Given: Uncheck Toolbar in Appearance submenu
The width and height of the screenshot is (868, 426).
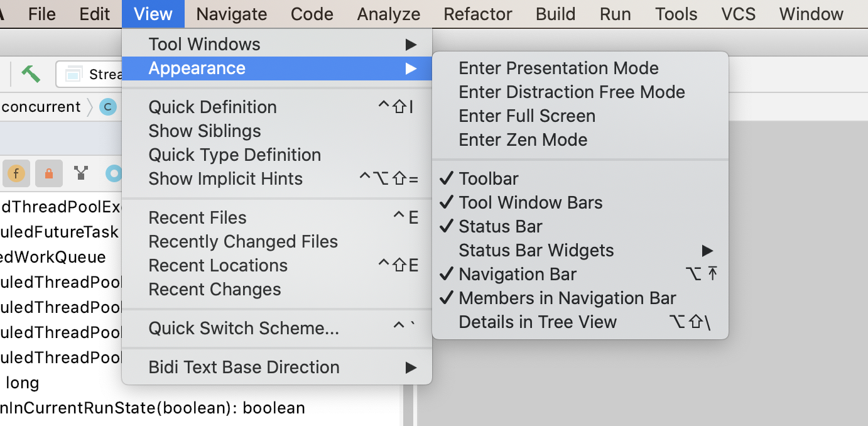Looking at the screenshot, I should tap(489, 179).
